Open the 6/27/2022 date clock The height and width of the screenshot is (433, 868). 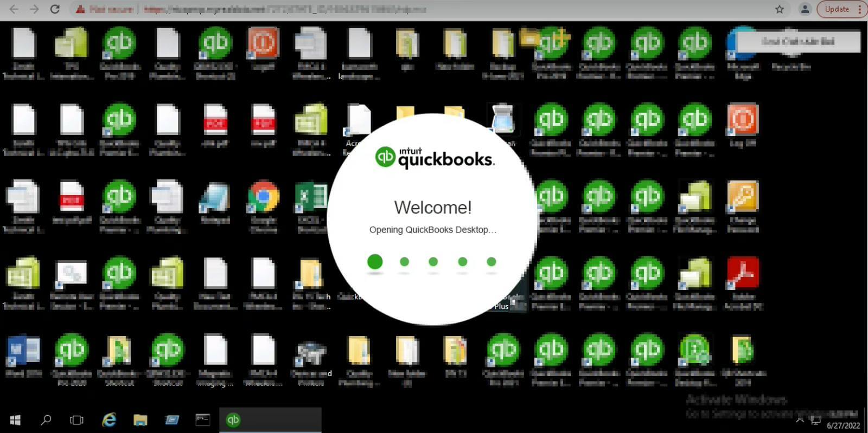(x=843, y=425)
